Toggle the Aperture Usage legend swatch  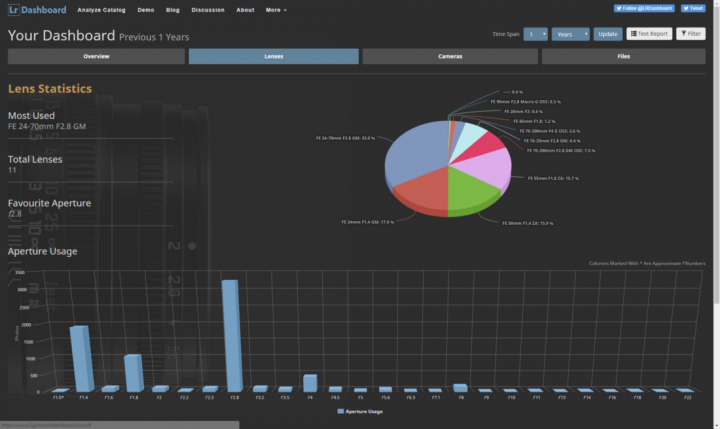point(340,411)
